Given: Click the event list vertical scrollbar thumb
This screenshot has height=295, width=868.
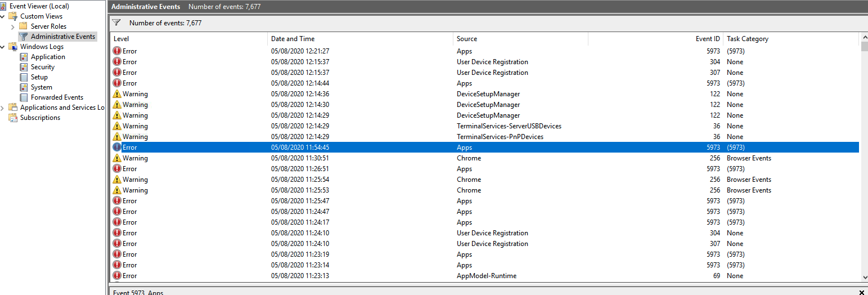Looking at the screenshot, I should 863,47.
